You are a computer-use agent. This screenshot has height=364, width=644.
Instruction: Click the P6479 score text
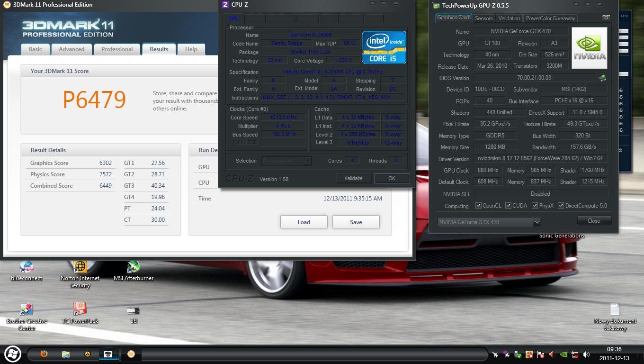(x=94, y=100)
